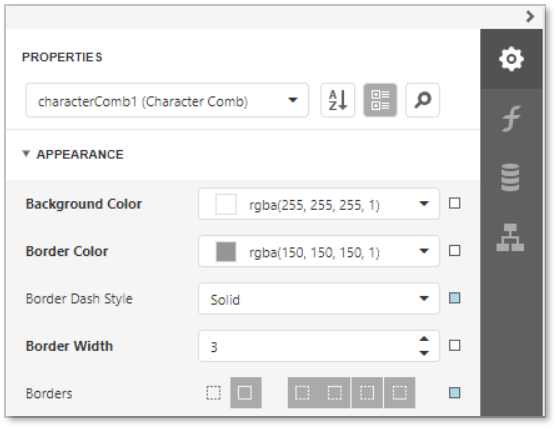This screenshot has width=557, height=429.
Task: Click the square marker next to Background Color
Action: point(455,203)
